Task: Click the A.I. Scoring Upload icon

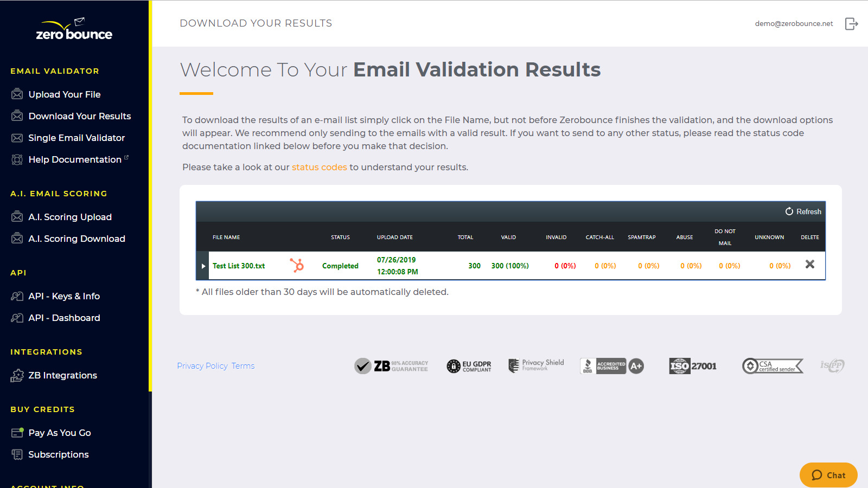Action: pyautogui.click(x=17, y=217)
